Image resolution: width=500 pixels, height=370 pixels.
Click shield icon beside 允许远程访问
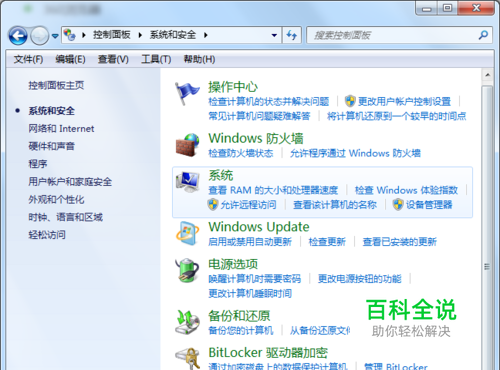pos(213,204)
